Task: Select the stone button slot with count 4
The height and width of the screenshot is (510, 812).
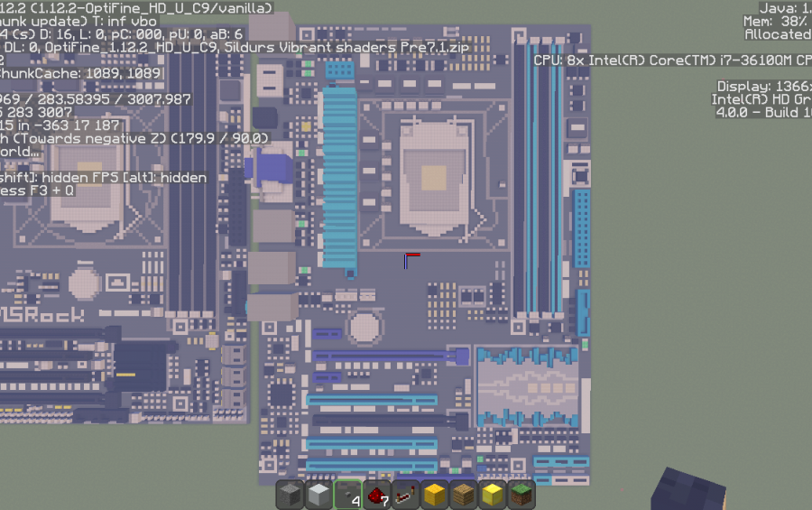Action: pyautogui.click(x=347, y=495)
